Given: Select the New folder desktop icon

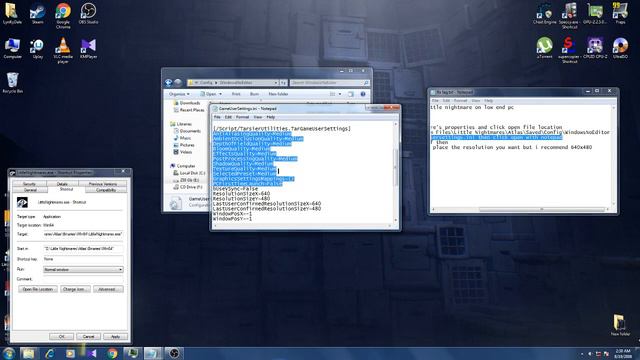Looking at the screenshot, I should click(620, 325).
